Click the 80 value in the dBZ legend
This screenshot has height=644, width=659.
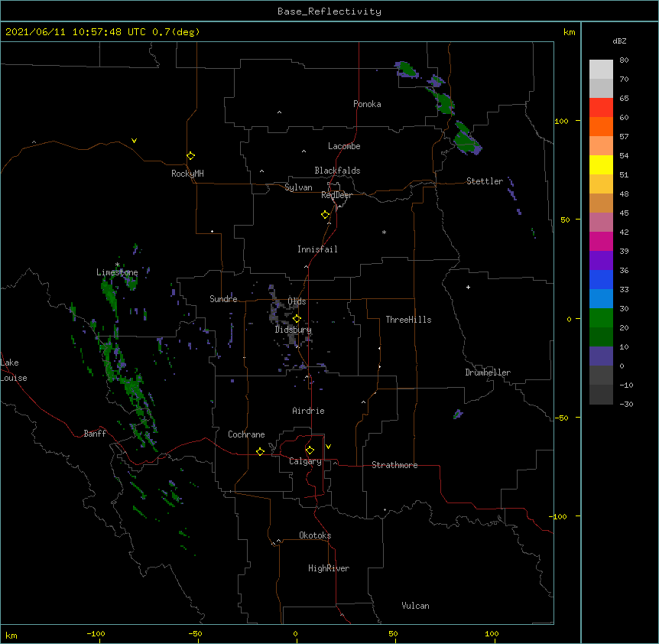click(x=624, y=60)
